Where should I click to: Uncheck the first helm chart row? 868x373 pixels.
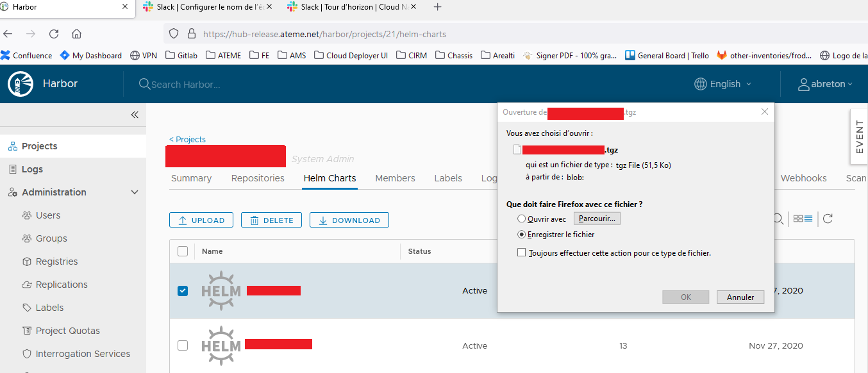click(x=183, y=290)
